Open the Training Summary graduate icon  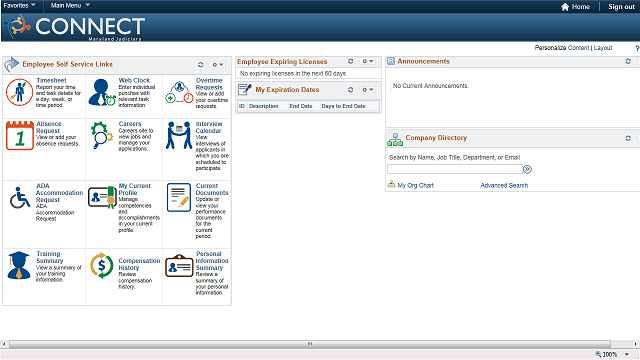pyautogui.click(x=19, y=265)
